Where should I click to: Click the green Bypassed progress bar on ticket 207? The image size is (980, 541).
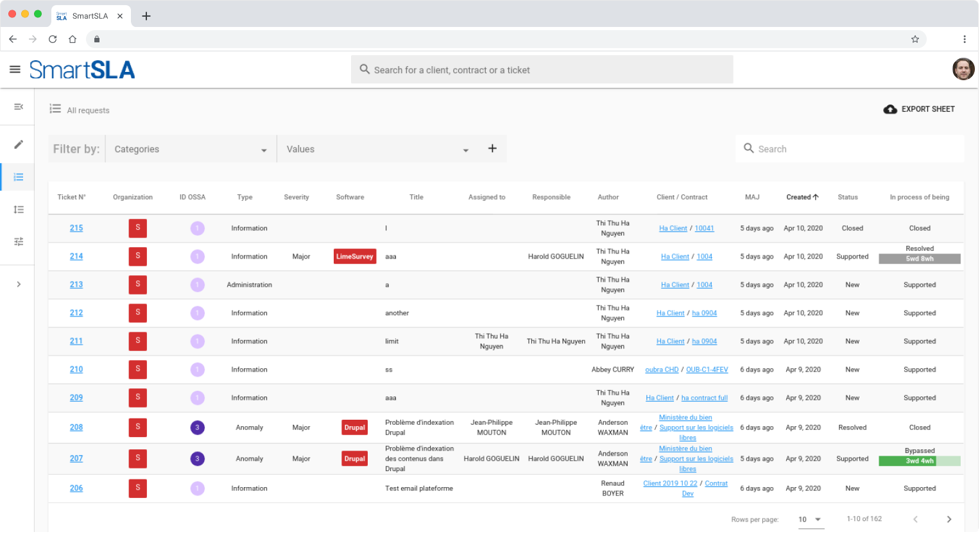[920, 461]
